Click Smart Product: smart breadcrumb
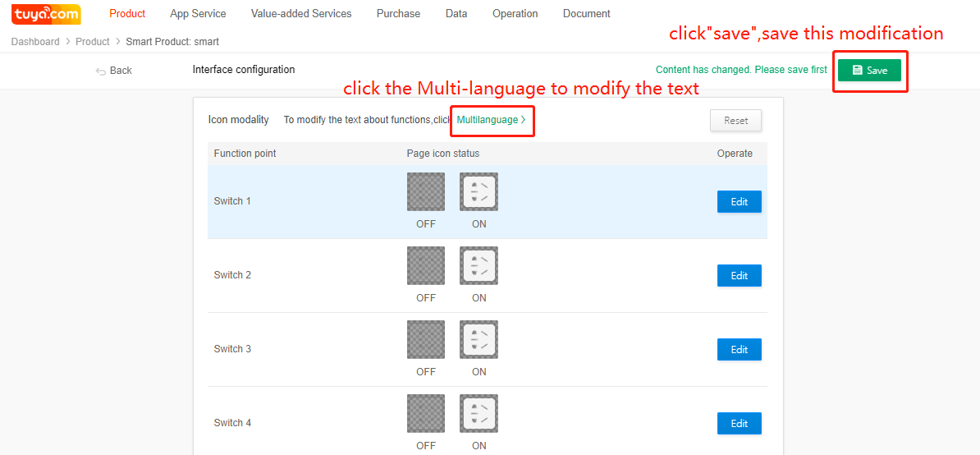Screen dimensions: 980x455 [x=172, y=42]
